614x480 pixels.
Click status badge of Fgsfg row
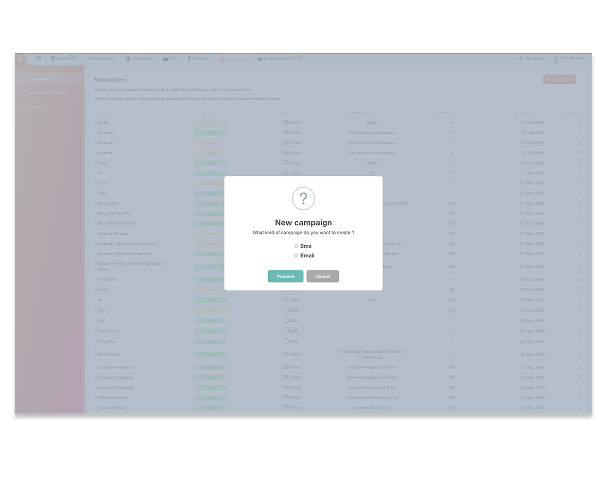pyautogui.click(x=211, y=123)
